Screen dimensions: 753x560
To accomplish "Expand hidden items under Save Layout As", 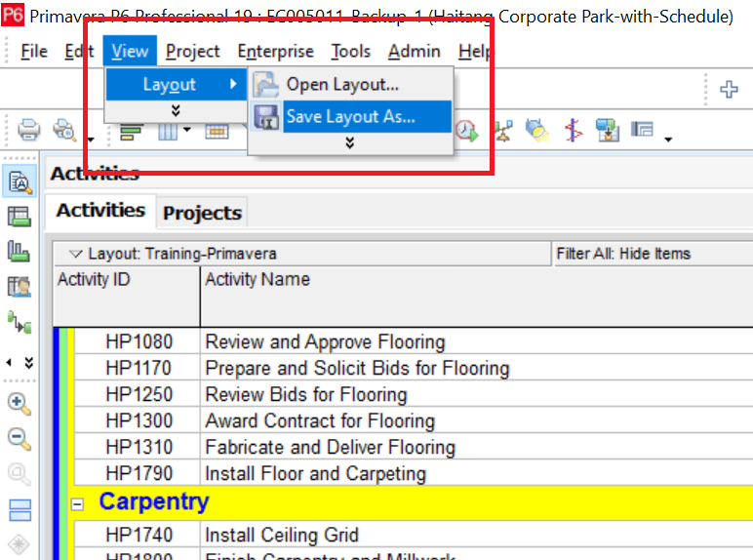I will click(x=349, y=142).
